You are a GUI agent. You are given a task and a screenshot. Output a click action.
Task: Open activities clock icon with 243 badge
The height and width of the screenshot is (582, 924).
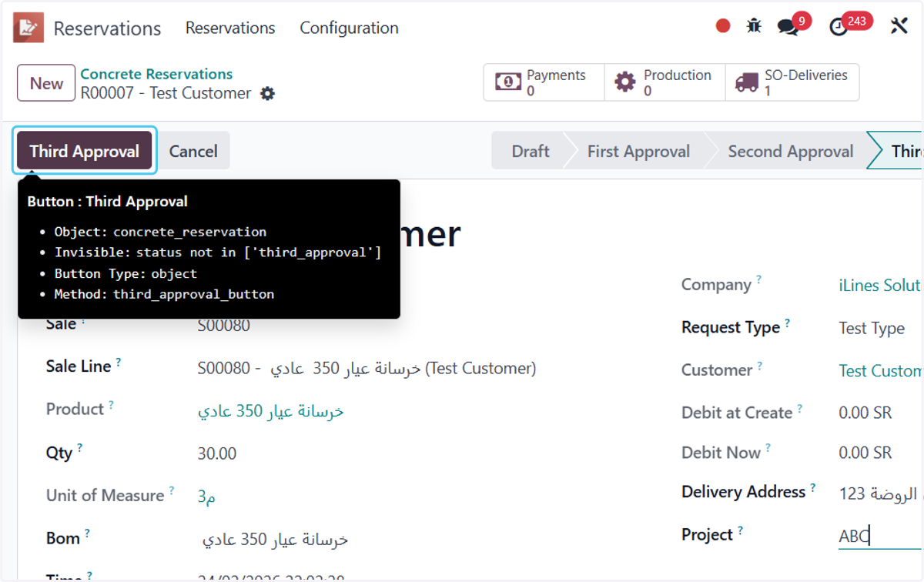click(x=839, y=27)
